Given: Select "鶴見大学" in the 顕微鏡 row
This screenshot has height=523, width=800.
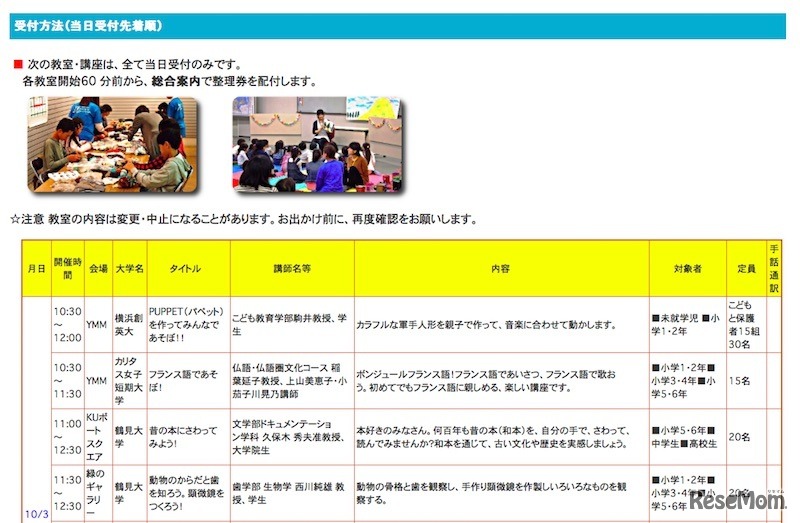Looking at the screenshot, I should coord(130,493).
